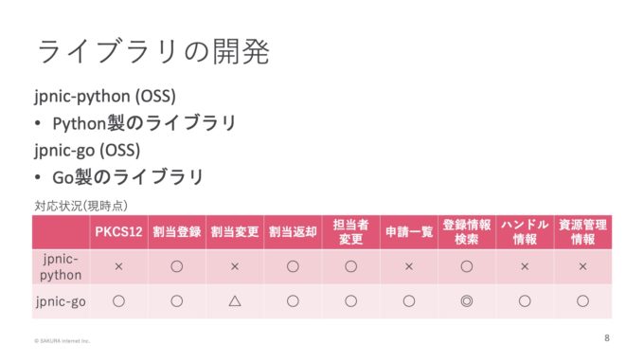Select the 割当登録 column header
644x363 pixels.
(177, 232)
